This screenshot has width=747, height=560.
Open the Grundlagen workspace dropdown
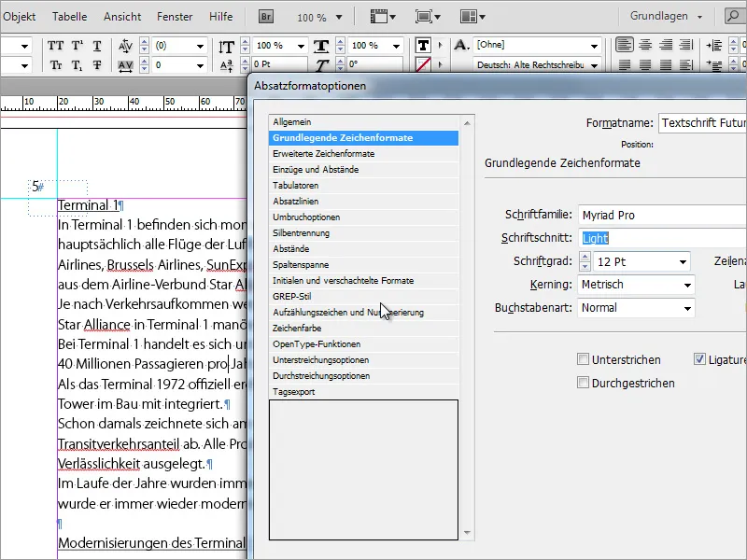[666, 16]
